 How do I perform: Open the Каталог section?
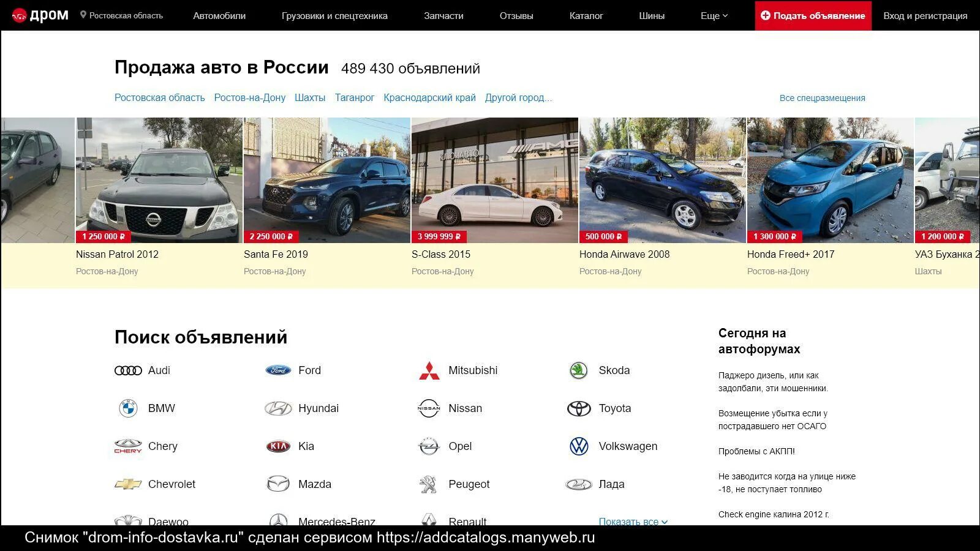coord(586,15)
